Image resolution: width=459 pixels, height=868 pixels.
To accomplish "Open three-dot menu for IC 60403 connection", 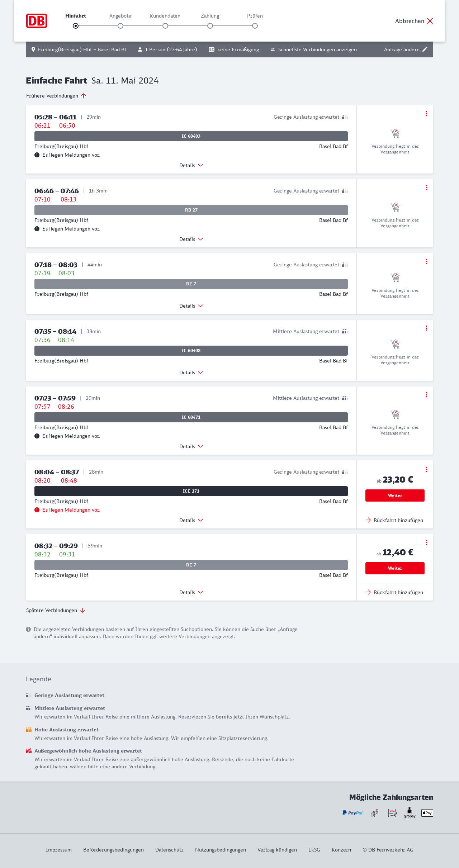I will 426,114.
